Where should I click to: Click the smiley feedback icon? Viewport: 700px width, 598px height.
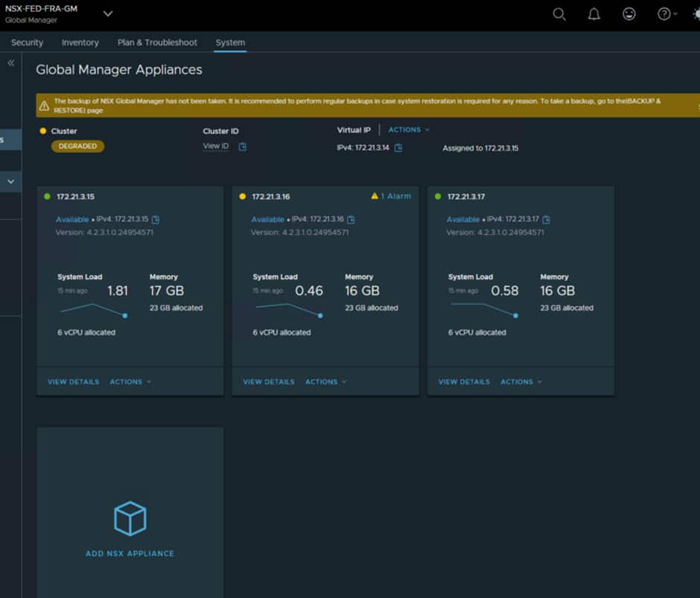629,14
